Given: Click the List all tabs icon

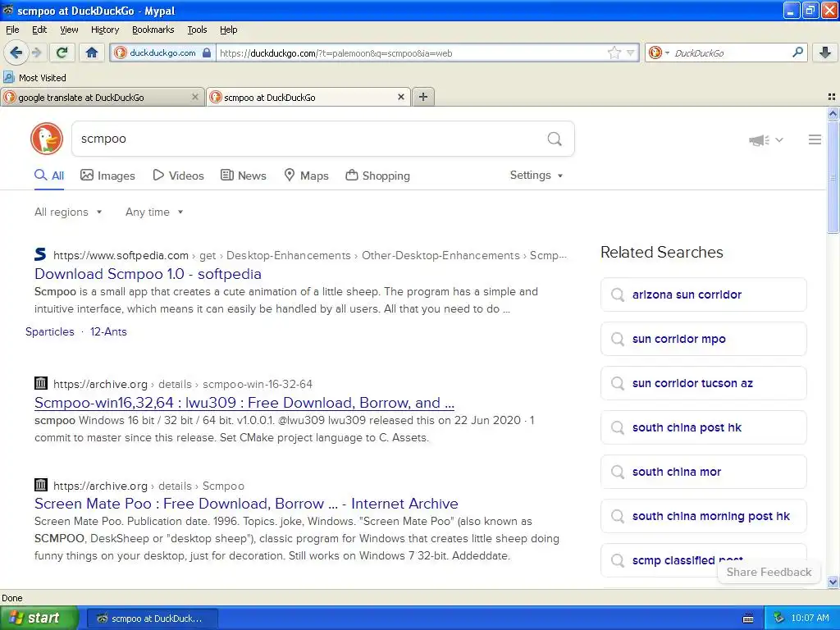Looking at the screenshot, I should click(x=832, y=97).
